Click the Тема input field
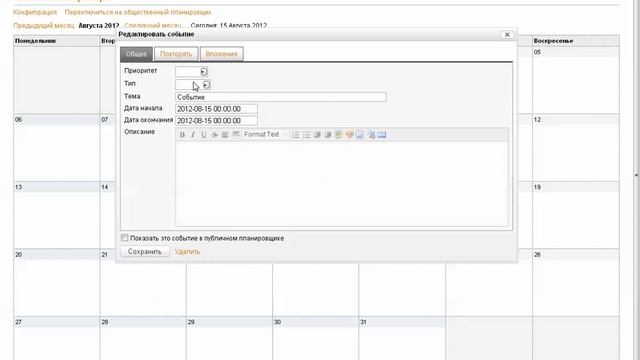The width and height of the screenshot is (640, 360). coord(281,97)
